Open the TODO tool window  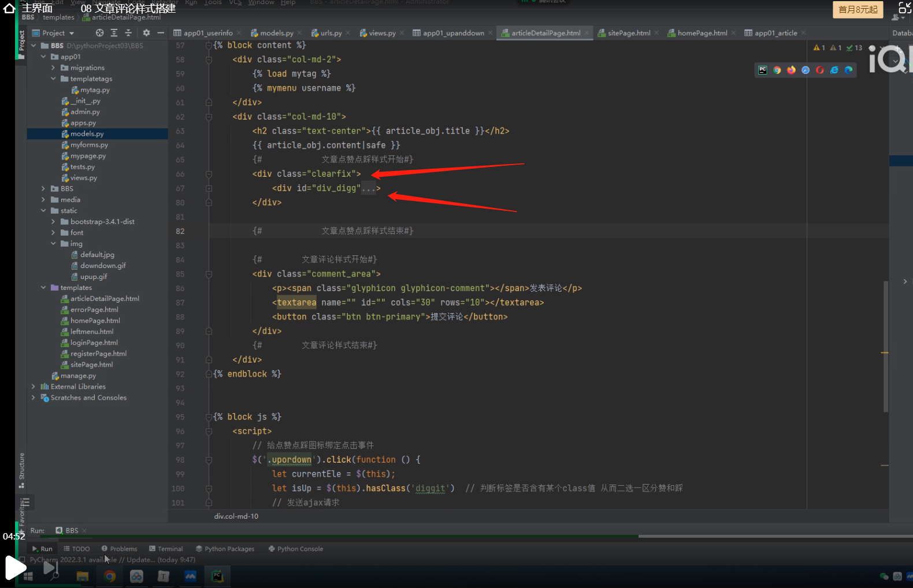click(x=77, y=549)
